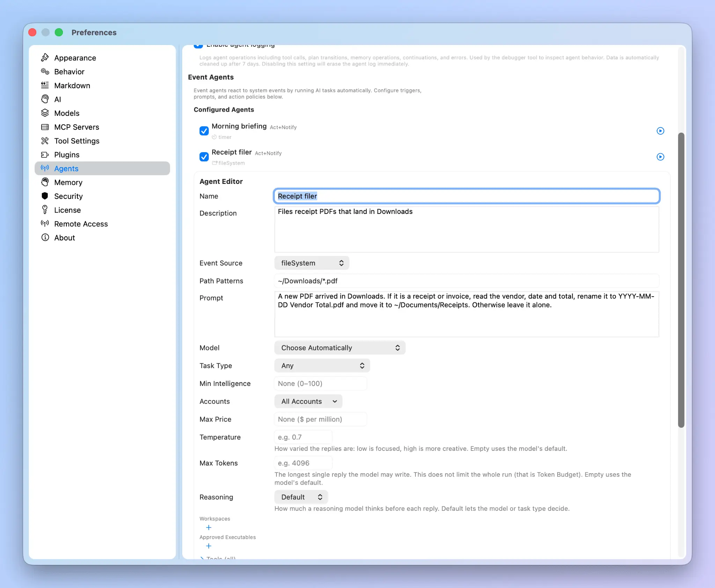This screenshot has height=588, width=715.
Task: Click the Max Tokens field
Action: coord(303,463)
